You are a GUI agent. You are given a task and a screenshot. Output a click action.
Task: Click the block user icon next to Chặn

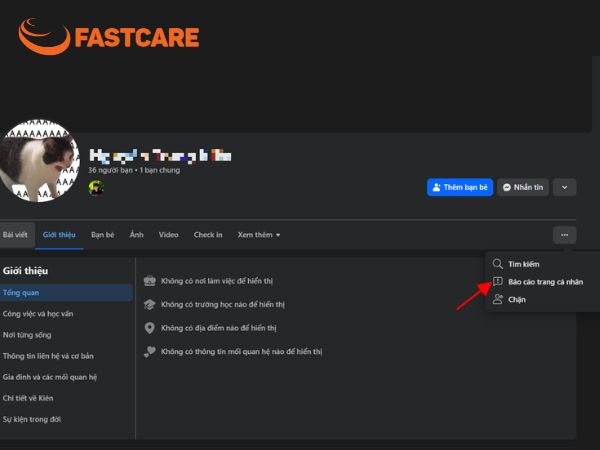pos(497,299)
